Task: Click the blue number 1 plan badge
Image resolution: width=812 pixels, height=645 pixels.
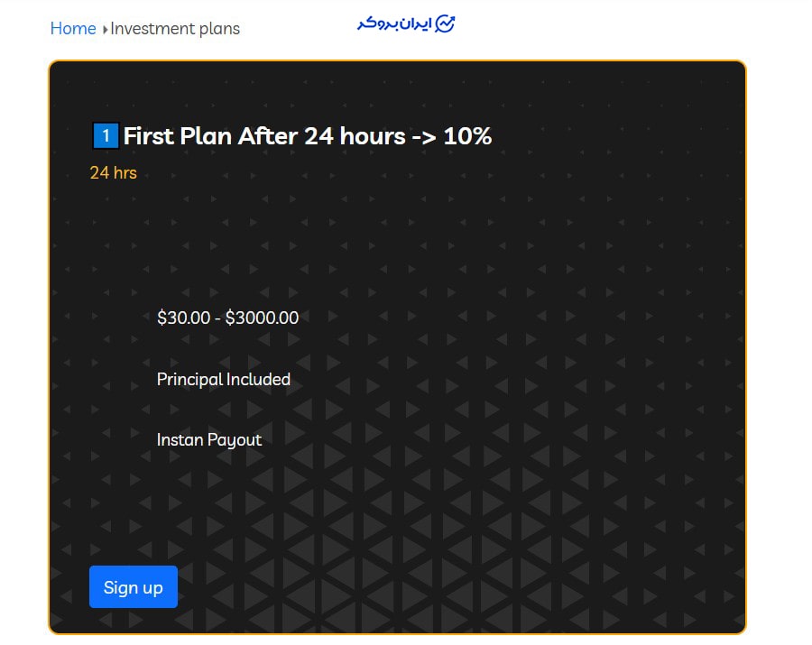Action: (106, 136)
